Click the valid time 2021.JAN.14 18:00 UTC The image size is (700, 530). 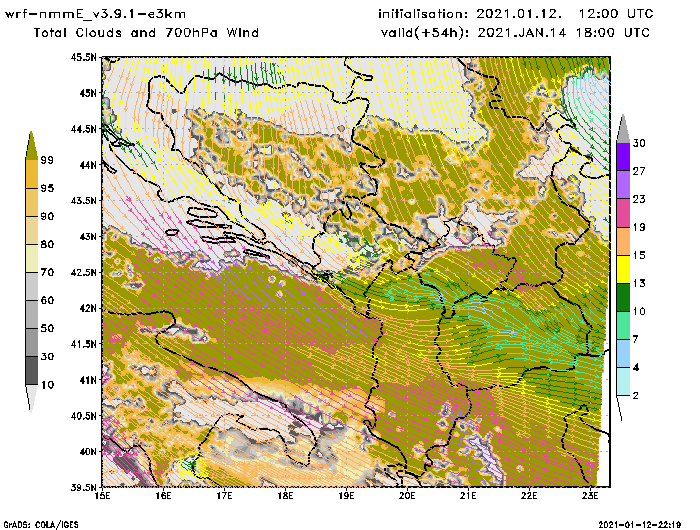click(x=564, y=33)
